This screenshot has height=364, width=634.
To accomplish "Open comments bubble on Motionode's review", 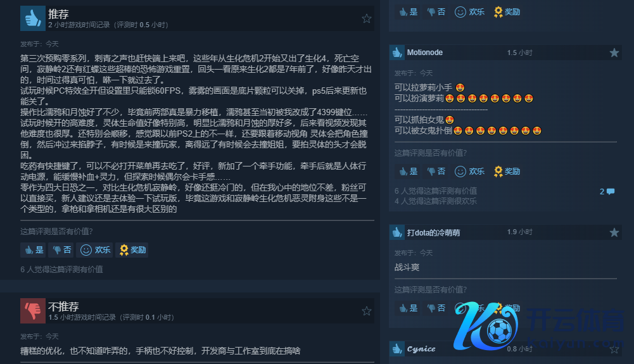I will pyautogui.click(x=607, y=191).
